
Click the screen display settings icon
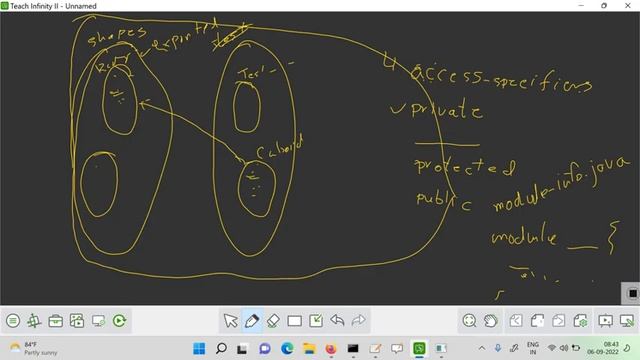98,321
